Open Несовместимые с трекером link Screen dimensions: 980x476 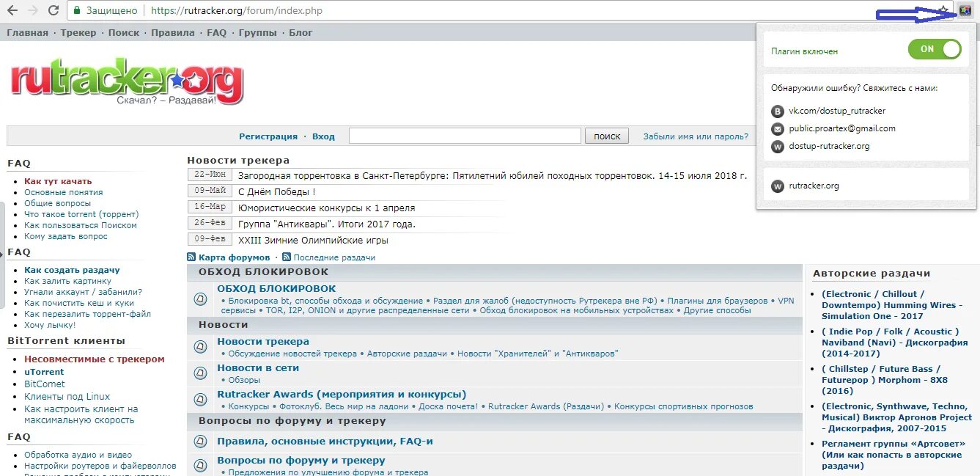click(x=95, y=359)
